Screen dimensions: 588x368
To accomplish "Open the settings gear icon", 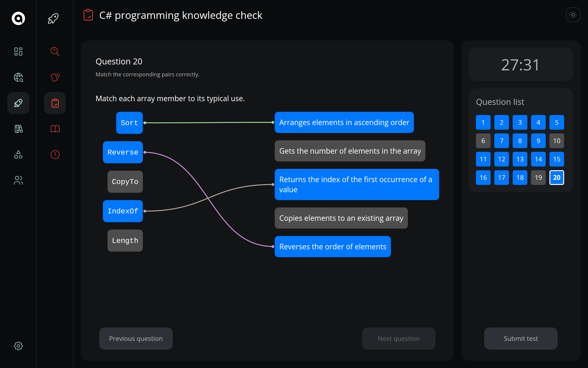I will coord(18,346).
